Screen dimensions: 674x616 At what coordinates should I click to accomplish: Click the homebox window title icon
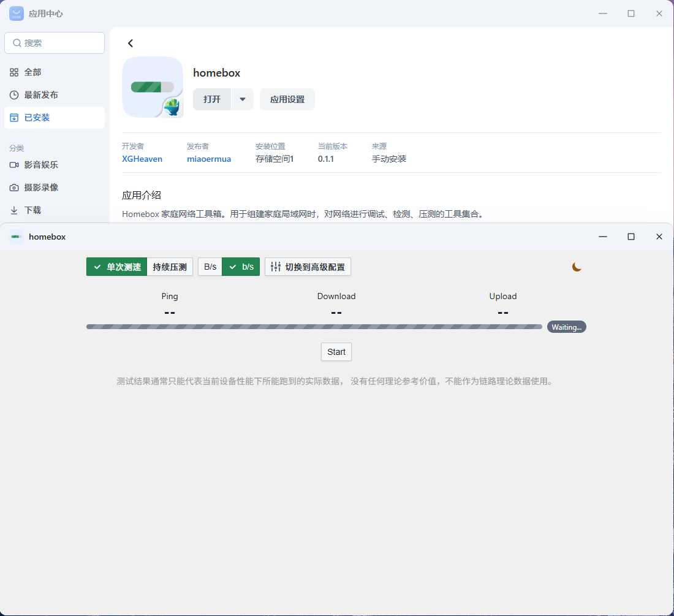pyautogui.click(x=17, y=237)
